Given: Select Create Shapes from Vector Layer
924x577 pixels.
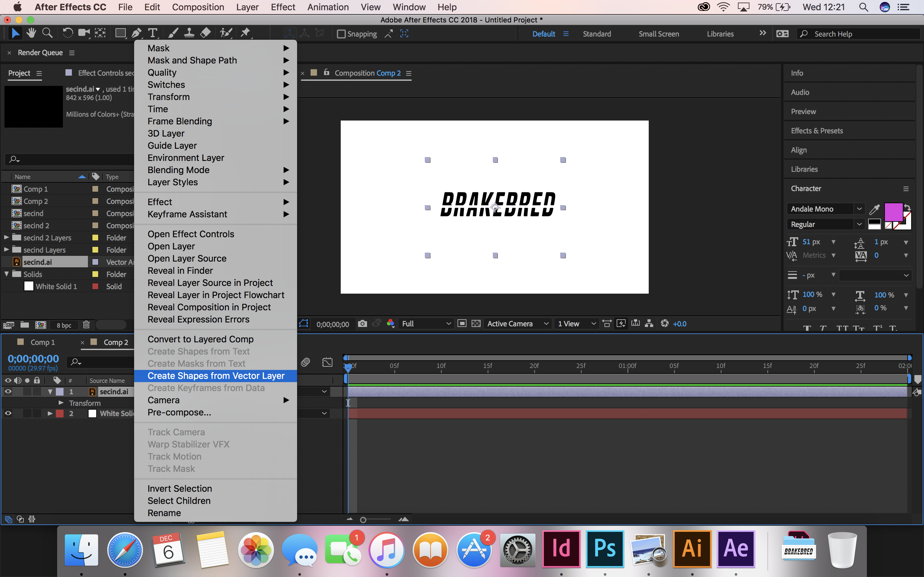Looking at the screenshot, I should [216, 376].
